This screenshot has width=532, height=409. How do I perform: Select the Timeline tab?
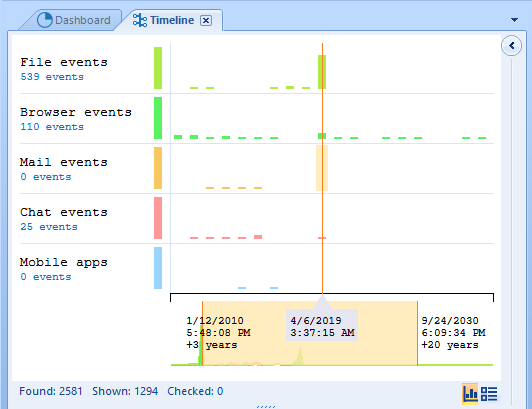164,20
